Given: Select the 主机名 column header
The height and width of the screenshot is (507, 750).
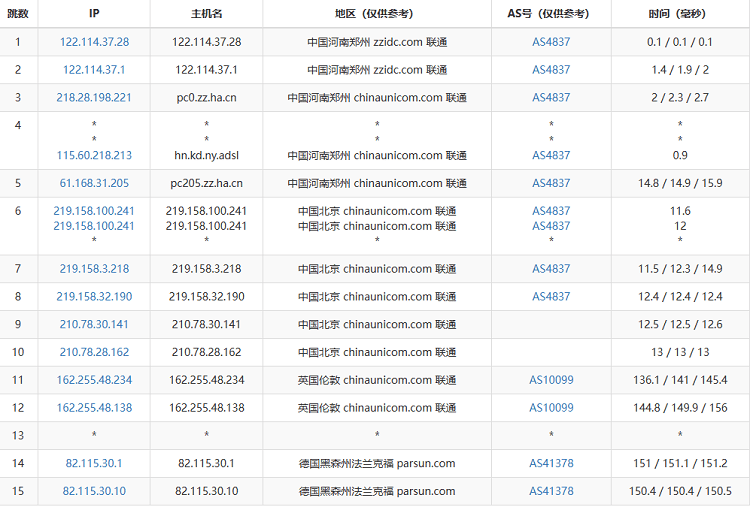Looking at the screenshot, I should 207,13.
